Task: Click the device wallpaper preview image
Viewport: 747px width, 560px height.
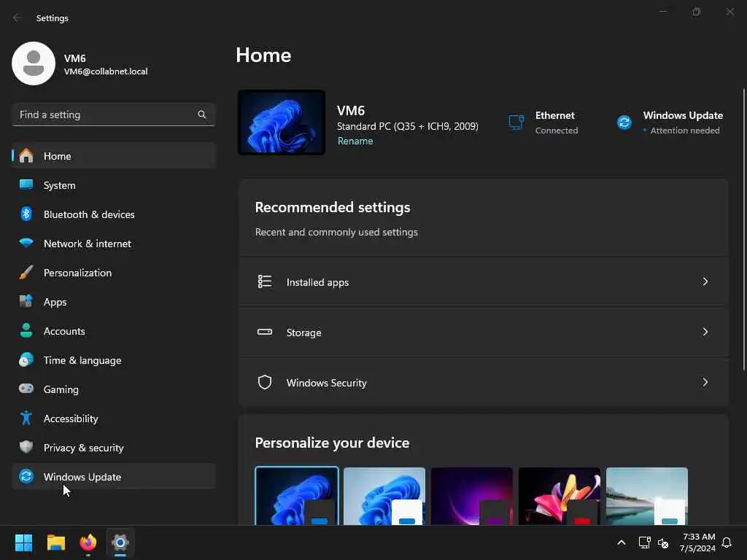Action: 282,122
